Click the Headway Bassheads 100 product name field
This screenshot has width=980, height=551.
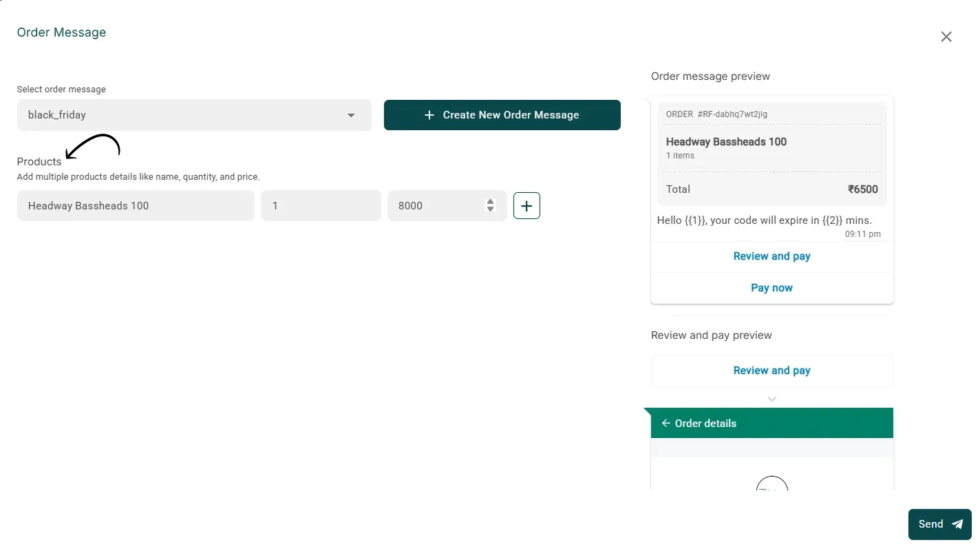click(x=135, y=205)
